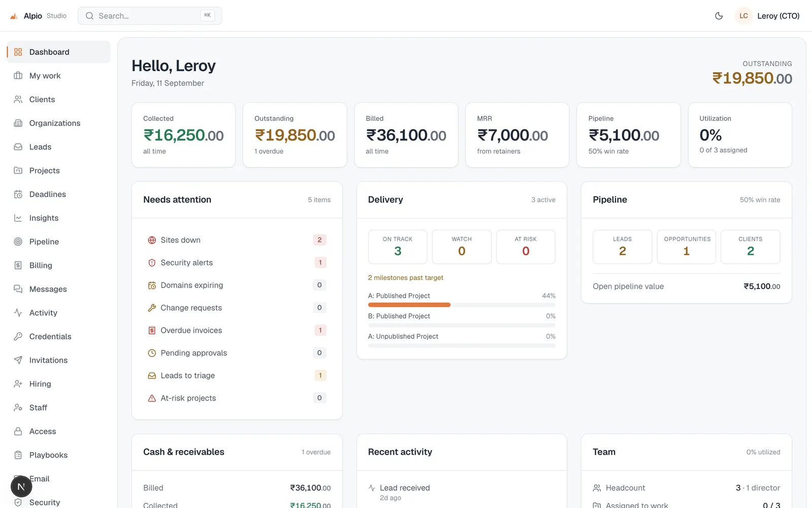
Task: Open the Dashboard grid icon
Action: [18, 52]
